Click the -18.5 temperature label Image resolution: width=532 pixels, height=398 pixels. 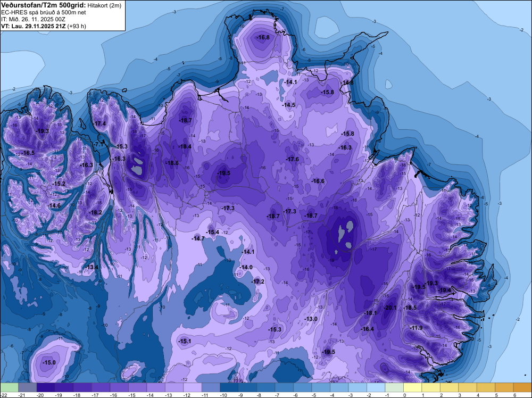click(410, 308)
